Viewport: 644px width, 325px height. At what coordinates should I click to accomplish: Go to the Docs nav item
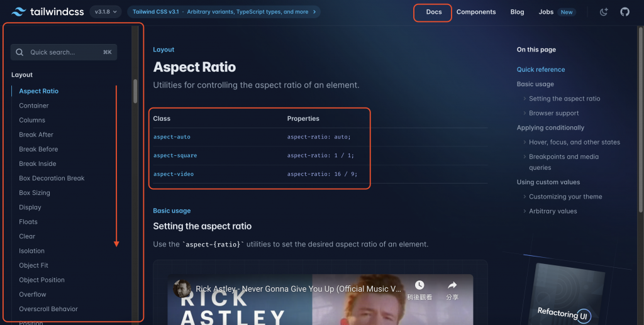[x=434, y=12]
